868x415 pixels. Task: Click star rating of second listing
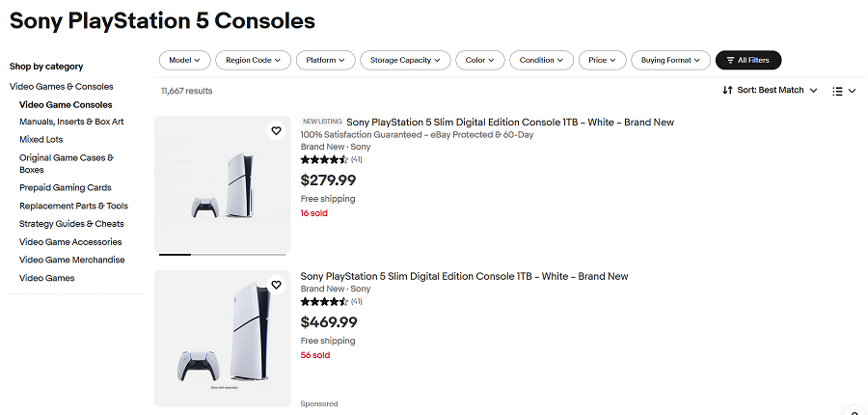[324, 301]
